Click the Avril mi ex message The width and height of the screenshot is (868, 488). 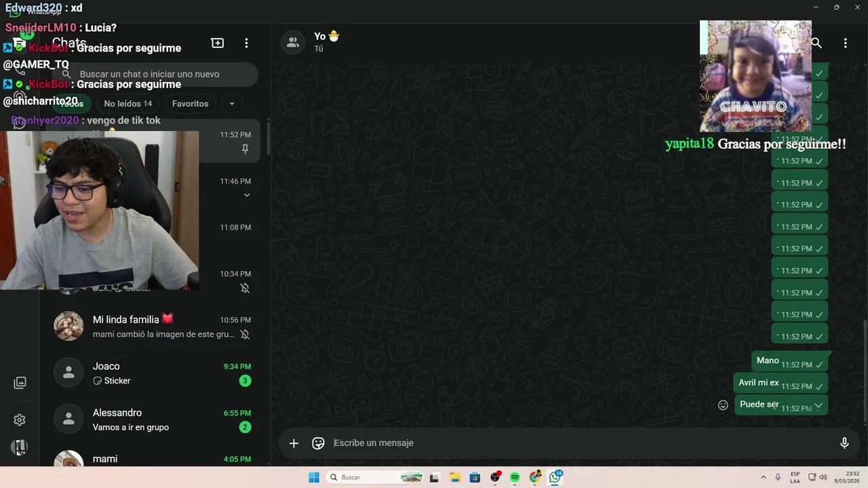(x=781, y=383)
